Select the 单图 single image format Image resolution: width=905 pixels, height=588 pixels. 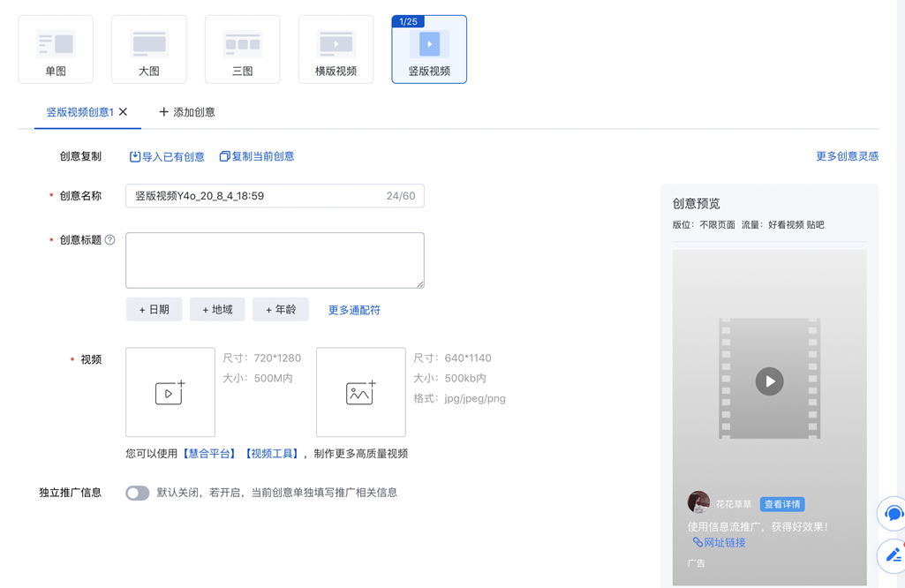55,49
